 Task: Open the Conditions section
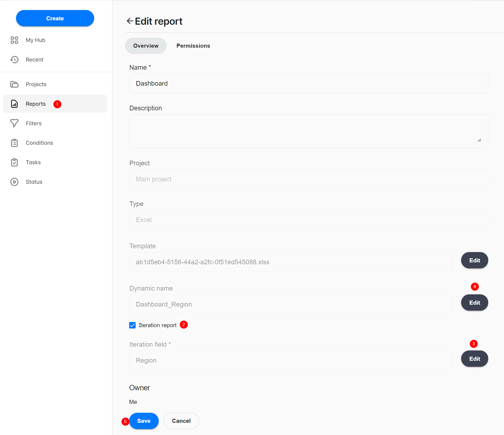39,143
